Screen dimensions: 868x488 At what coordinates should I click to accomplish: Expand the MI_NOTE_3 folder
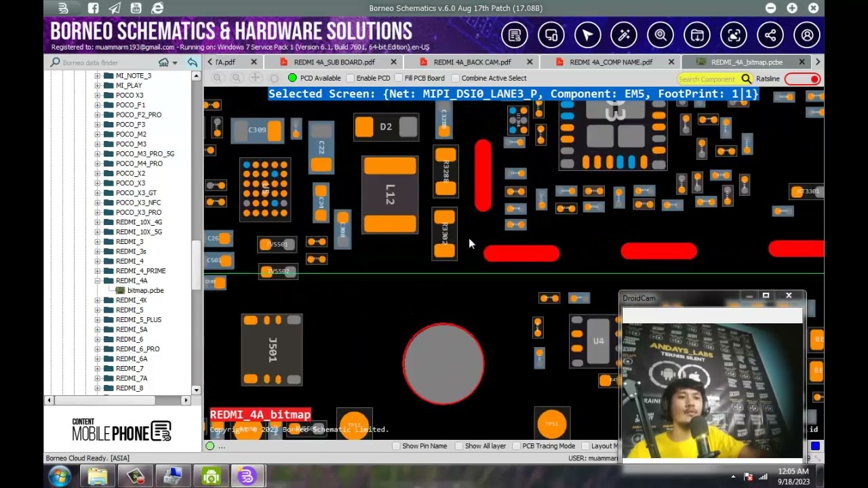(x=98, y=76)
